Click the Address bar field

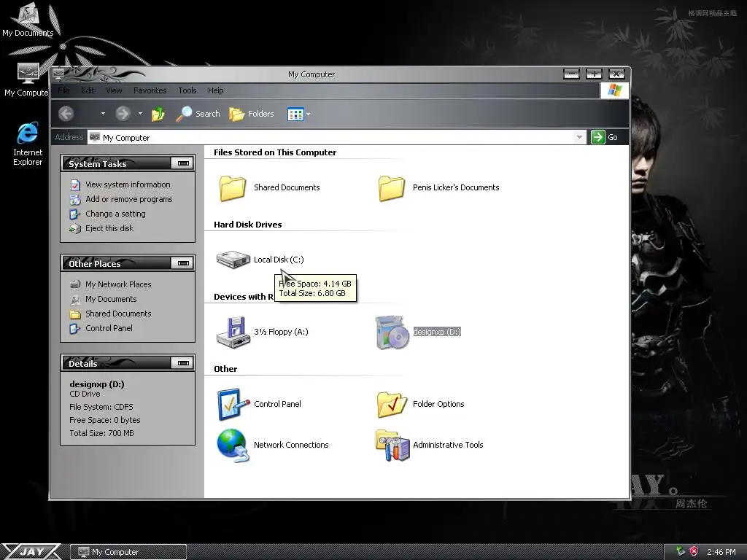(336, 137)
